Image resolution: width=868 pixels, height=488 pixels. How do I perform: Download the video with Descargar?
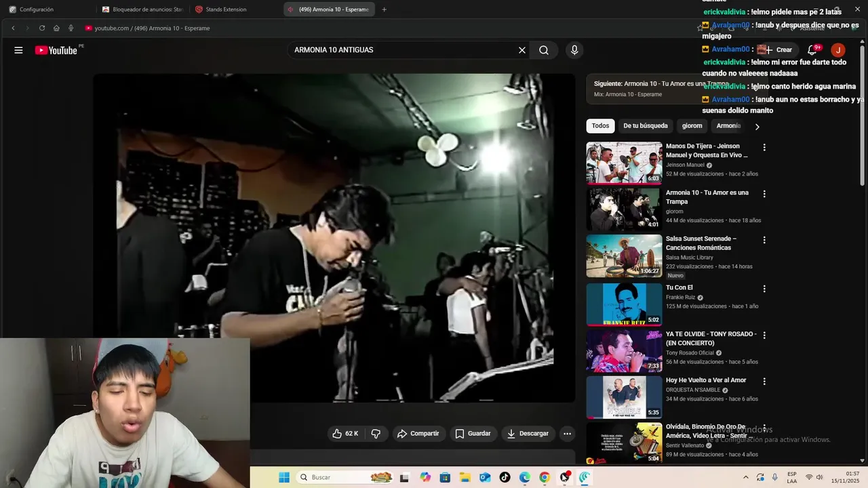[528, 434]
